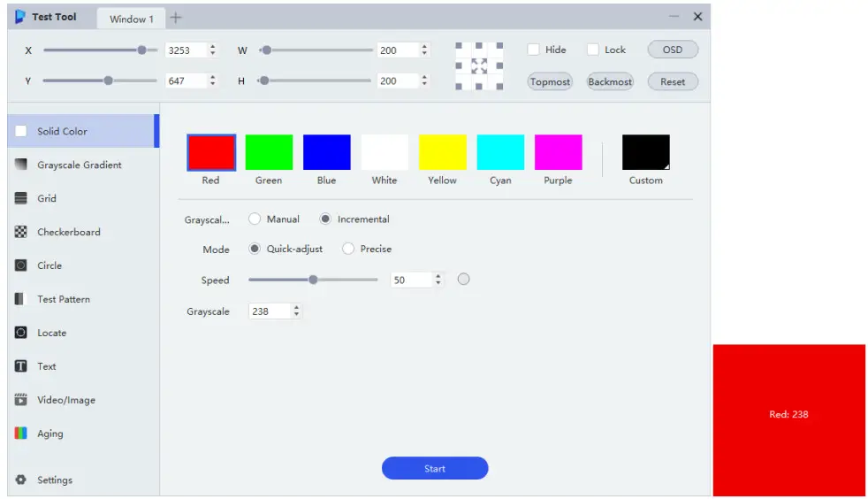Open the Circle pattern icon
Image resolution: width=868 pixels, height=499 pixels.
[x=21, y=265]
